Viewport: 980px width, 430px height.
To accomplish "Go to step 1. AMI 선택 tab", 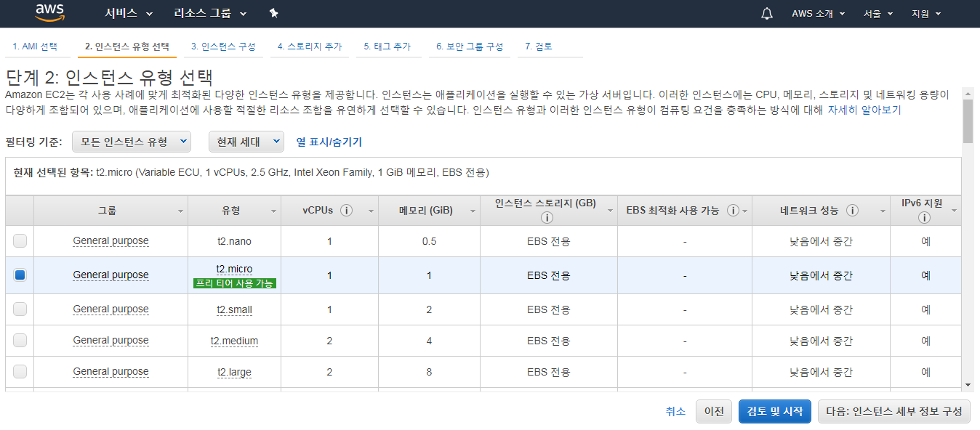I will click(x=35, y=46).
